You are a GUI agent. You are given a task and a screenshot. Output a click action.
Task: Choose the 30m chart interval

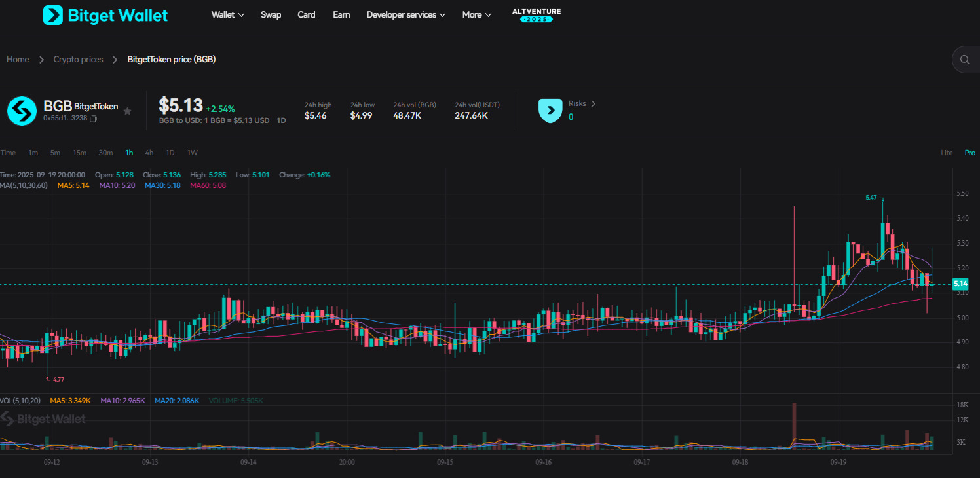[x=105, y=153]
